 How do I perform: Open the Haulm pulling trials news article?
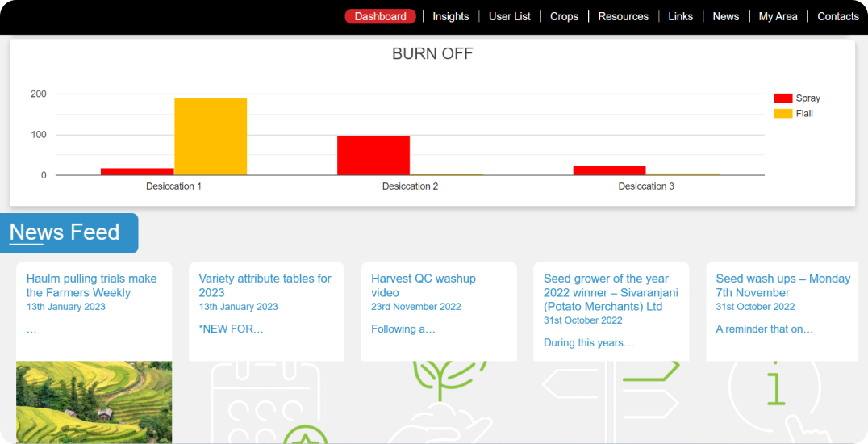pyautogui.click(x=91, y=286)
